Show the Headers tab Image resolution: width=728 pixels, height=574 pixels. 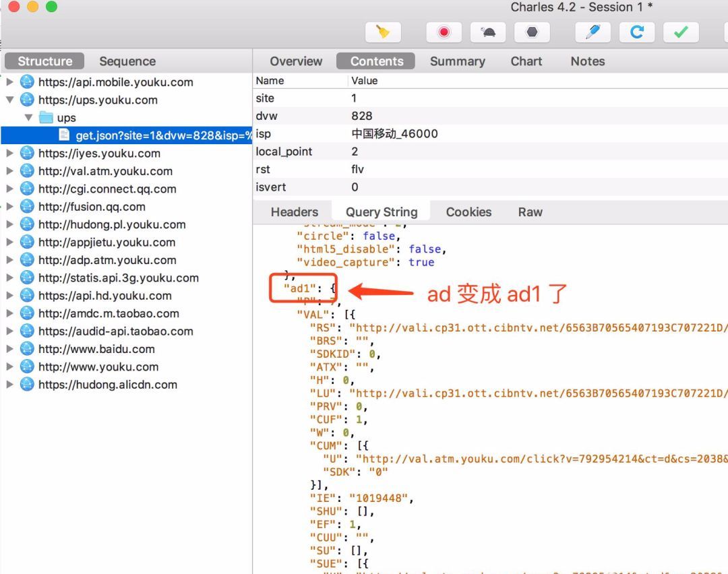pos(294,212)
